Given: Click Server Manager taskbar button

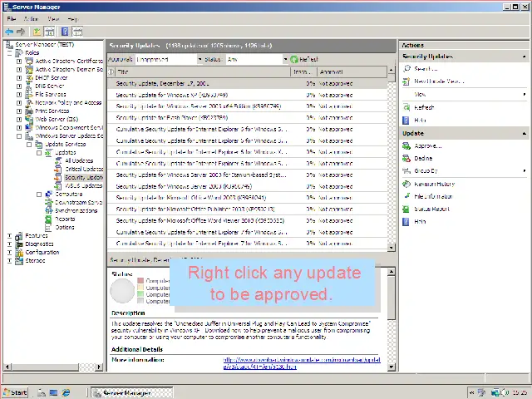Looking at the screenshot, I should (x=132, y=393).
